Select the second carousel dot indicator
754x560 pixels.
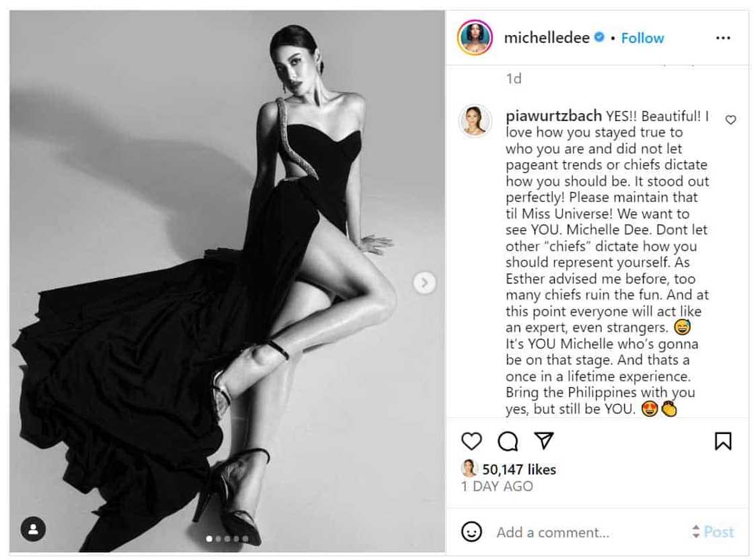(218, 539)
